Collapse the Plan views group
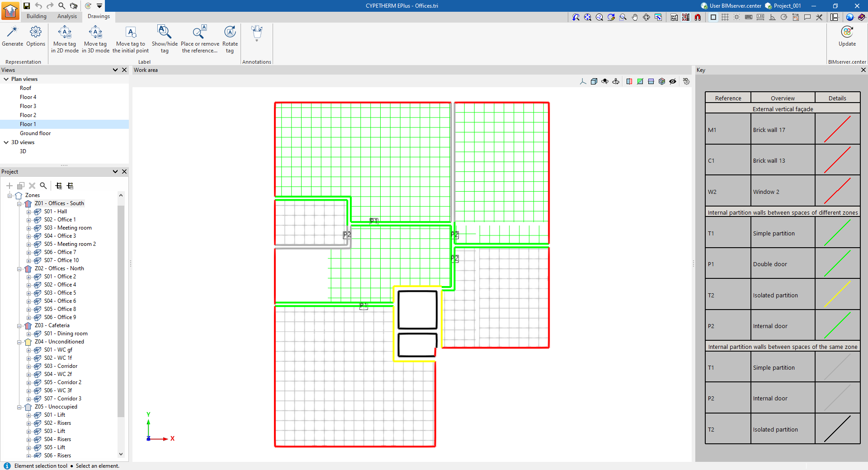 6,79
